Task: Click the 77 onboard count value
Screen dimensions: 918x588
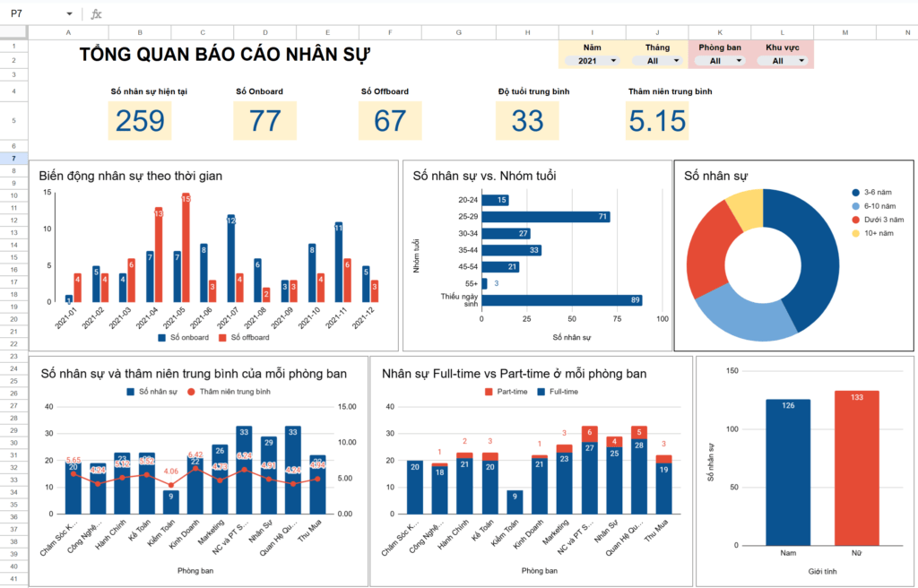Action: tap(264, 121)
